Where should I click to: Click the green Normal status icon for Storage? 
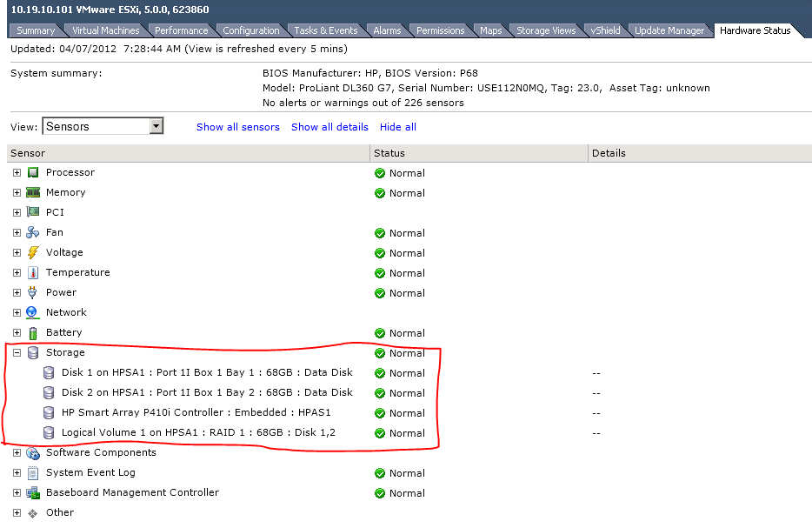[379, 352]
